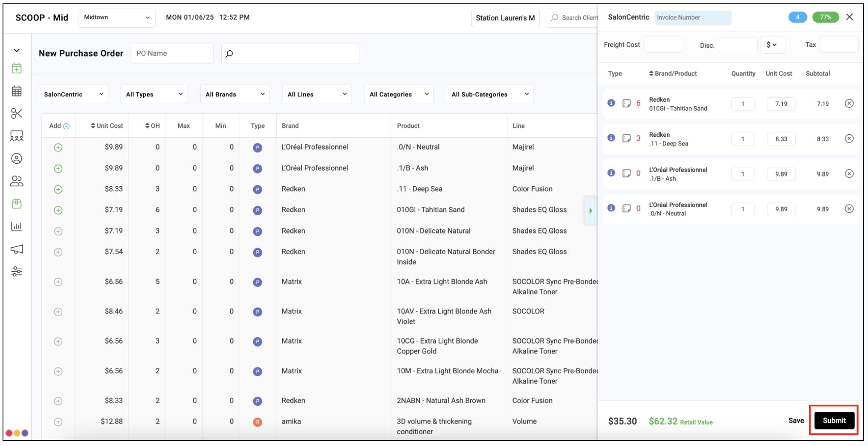Edit quantity for Redken 010GI Tahitian Sand
The height and width of the screenshot is (446, 868).
pyautogui.click(x=743, y=104)
